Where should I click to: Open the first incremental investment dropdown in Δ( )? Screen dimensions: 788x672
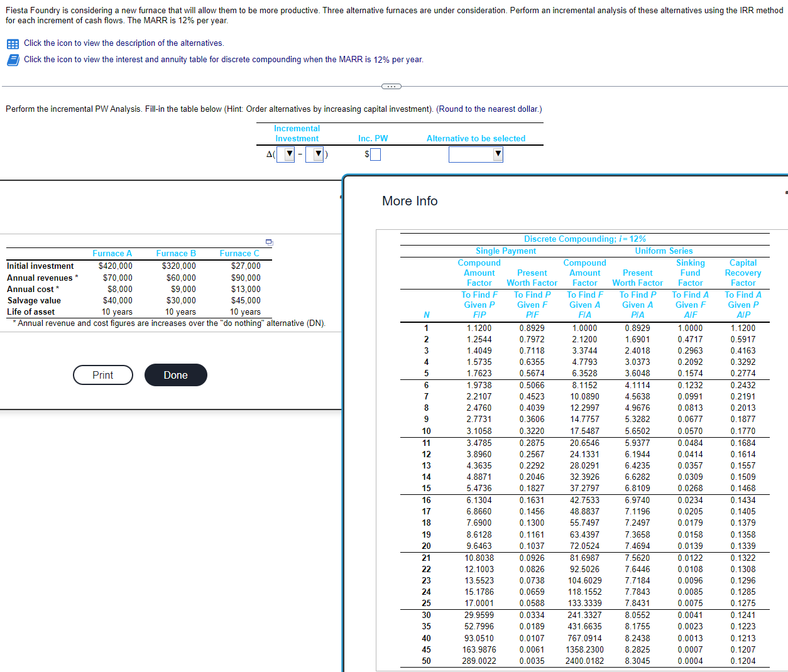tap(285, 154)
